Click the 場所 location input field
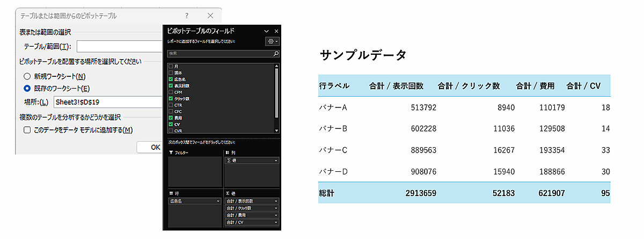 pos(107,102)
